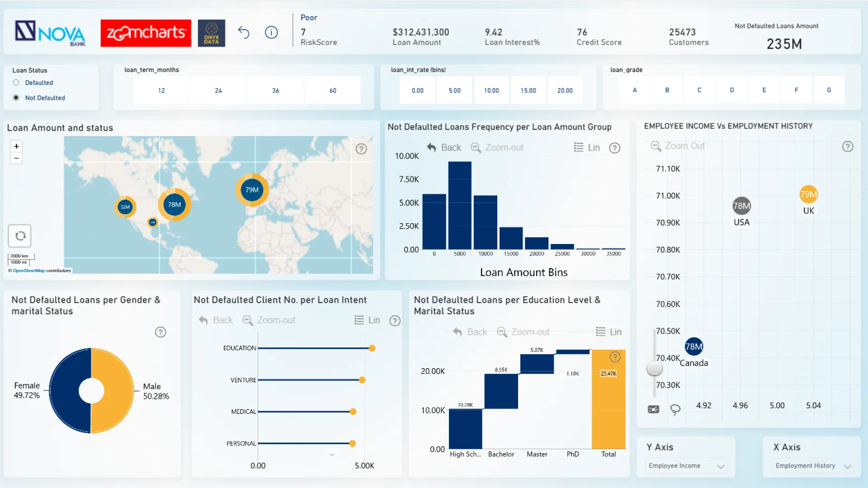Click the back arrow icon in header
This screenshot has height=488, width=868.
tap(244, 33)
